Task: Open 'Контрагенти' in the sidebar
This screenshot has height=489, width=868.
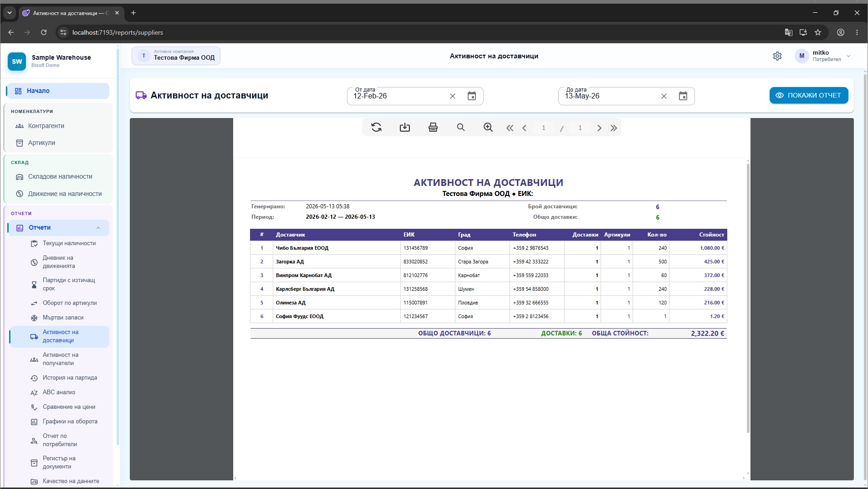Action: click(46, 126)
